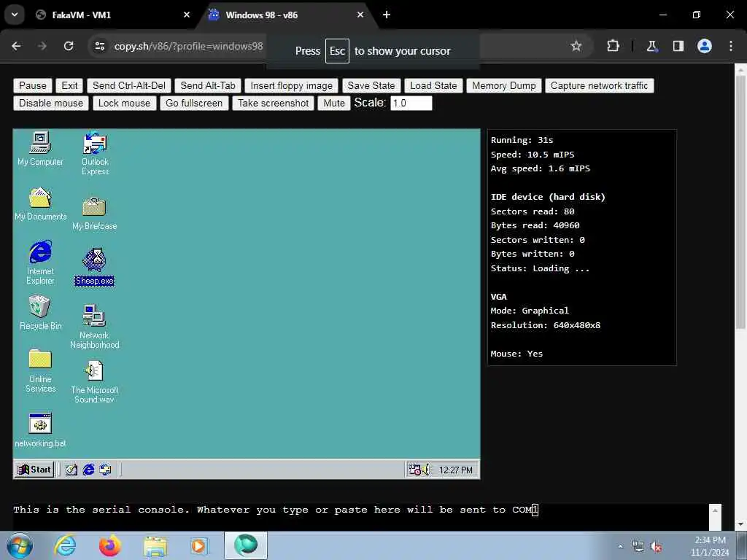Open Online Services folder
Image resolution: width=747 pixels, height=560 pixels.
pos(40,371)
